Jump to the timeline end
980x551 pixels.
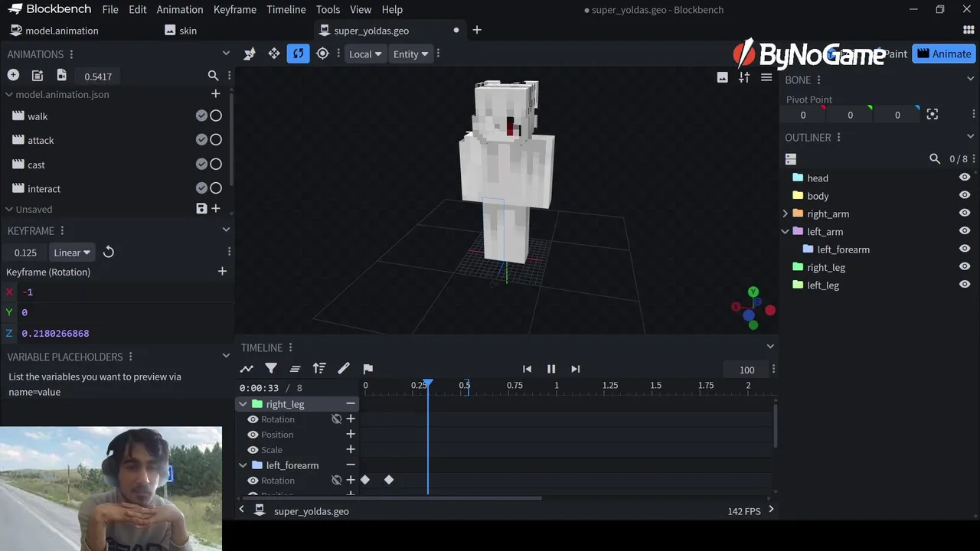tap(576, 369)
